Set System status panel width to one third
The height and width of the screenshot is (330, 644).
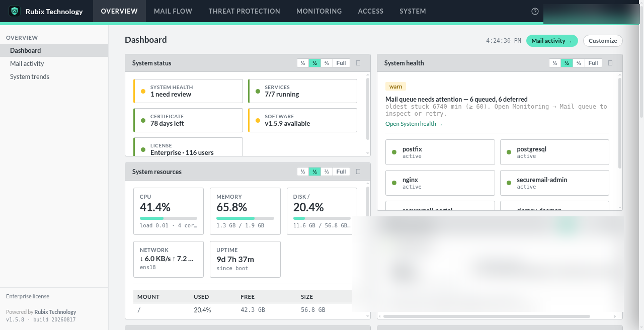tap(303, 63)
